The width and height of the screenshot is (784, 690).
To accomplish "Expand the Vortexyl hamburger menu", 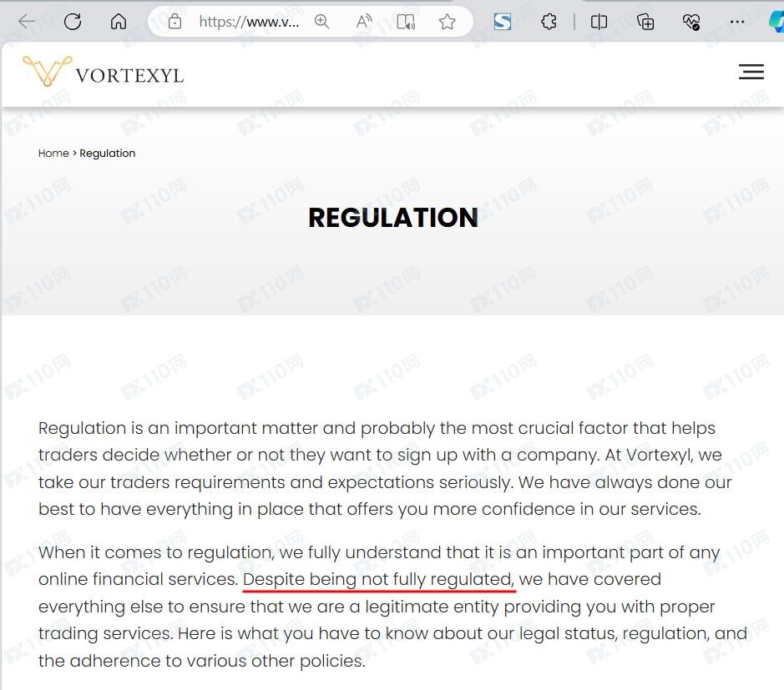I will pos(751,72).
